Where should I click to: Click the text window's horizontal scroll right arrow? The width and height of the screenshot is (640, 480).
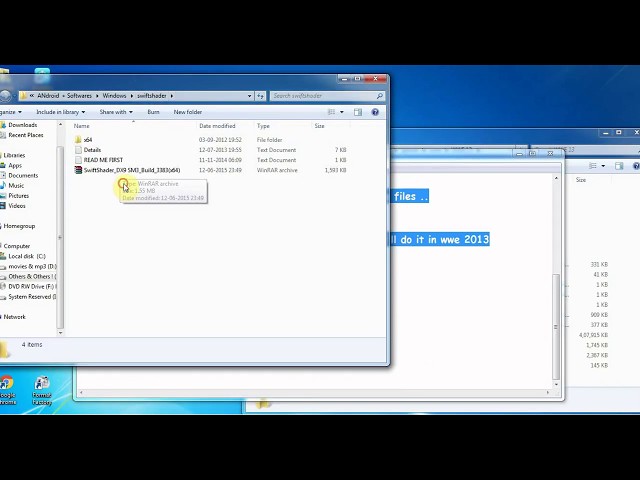coord(548,393)
